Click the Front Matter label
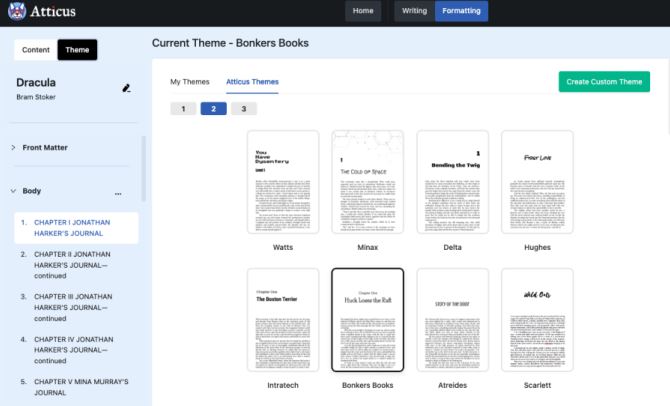The image size is (670, 406). coord(45,147)
